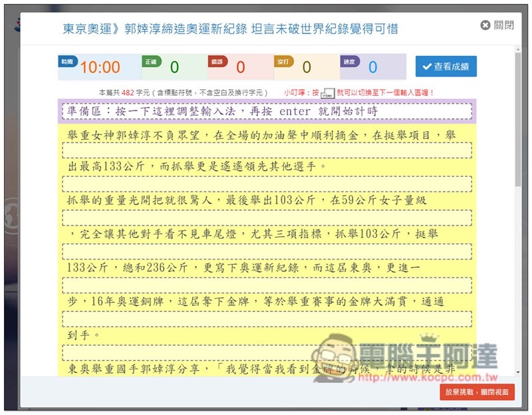Focus the input box below 133公斤，總和236公斤 line
Viewport: 532px width, 415px height.
click(266, 285)
